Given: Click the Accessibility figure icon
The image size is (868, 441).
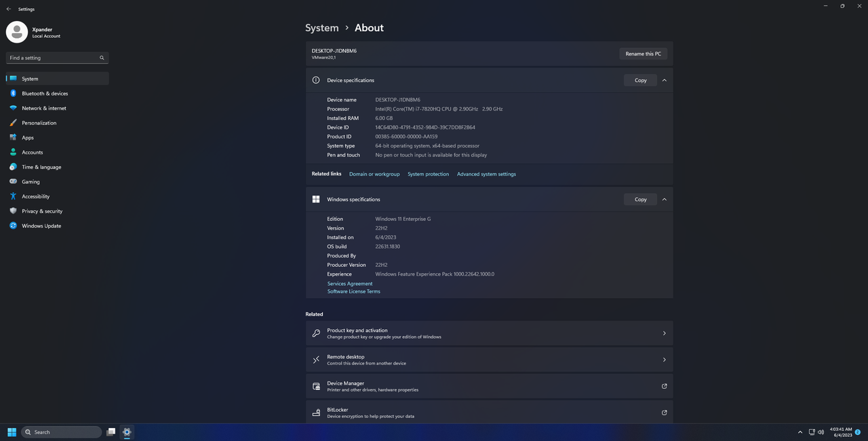Looking at the screenshot, I should (13, 196).
